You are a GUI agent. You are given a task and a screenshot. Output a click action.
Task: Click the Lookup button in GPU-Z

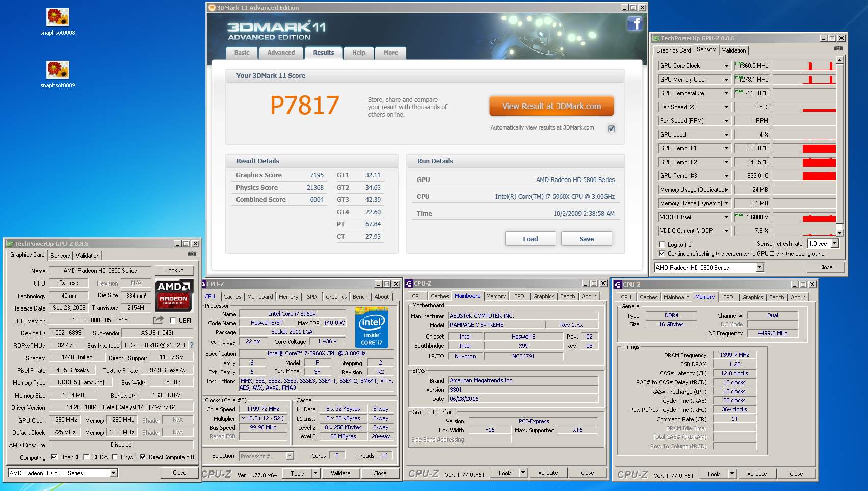pos(174,270)
